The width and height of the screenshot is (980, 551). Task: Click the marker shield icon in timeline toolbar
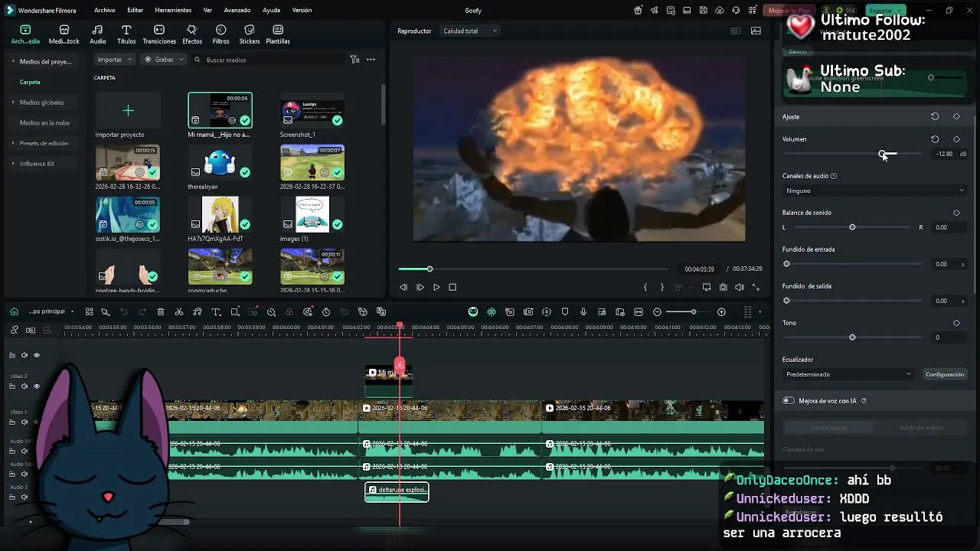565,311
